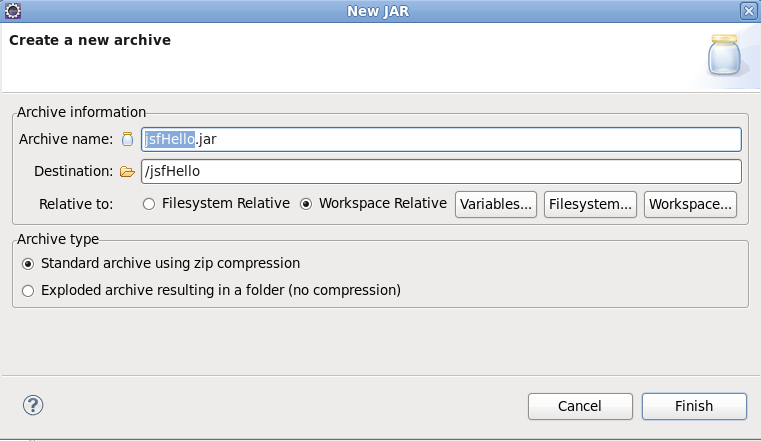Choose the Workspace Relative radio button

point(307,204)
